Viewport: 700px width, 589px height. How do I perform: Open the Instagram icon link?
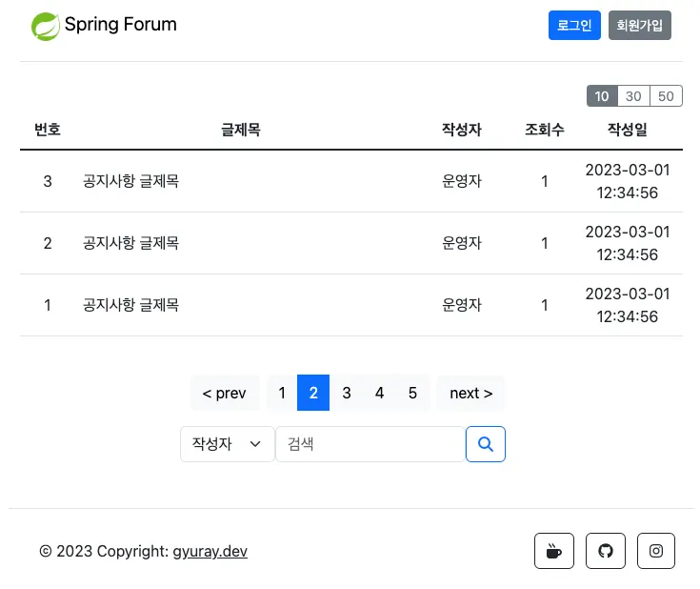tap(656, 551)
